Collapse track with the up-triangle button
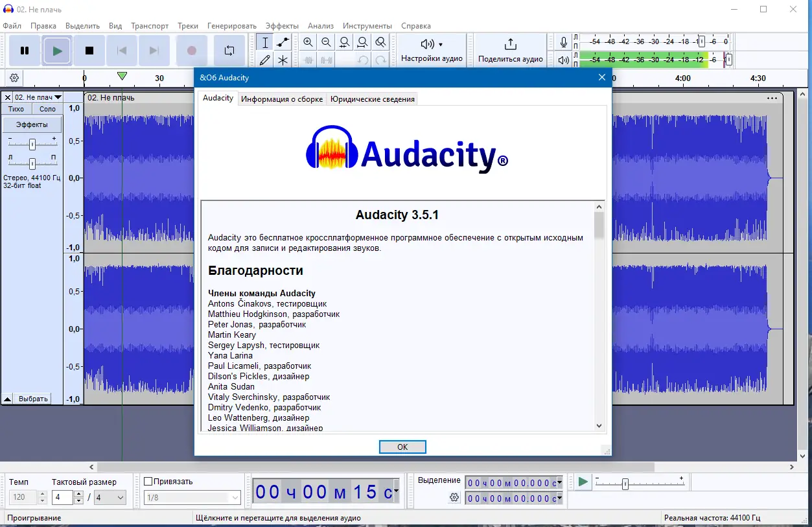 pos(8,399)
